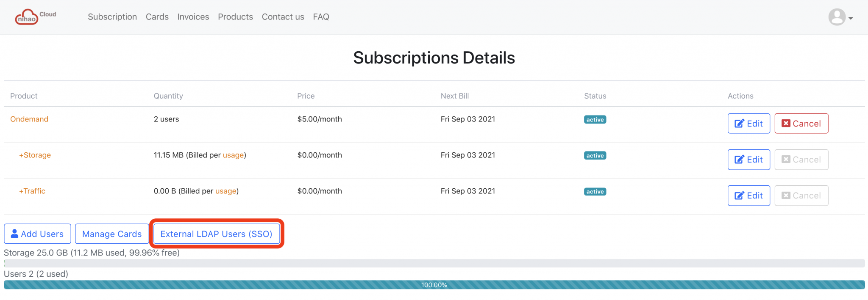Click the active status badge on +Traffic
The image size is (868, 300).
click(595, 191)
